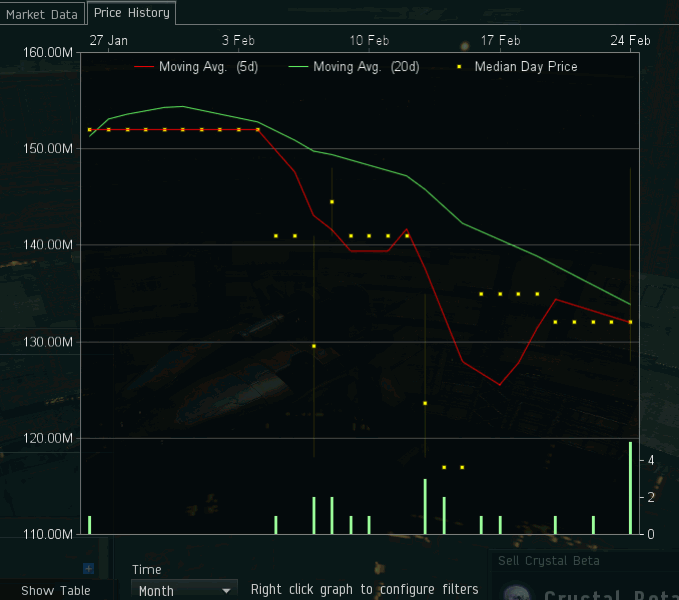
Task: Click the Show Table button
Action: tap(56, 590)
